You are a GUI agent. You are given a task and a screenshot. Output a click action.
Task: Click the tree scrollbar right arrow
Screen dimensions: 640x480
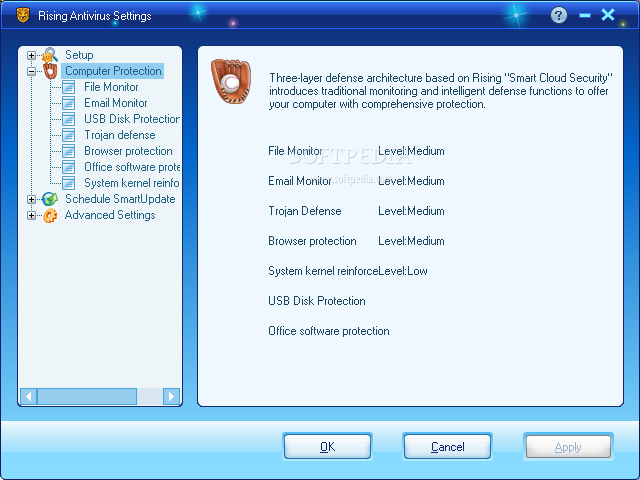[x=171, y=396]
